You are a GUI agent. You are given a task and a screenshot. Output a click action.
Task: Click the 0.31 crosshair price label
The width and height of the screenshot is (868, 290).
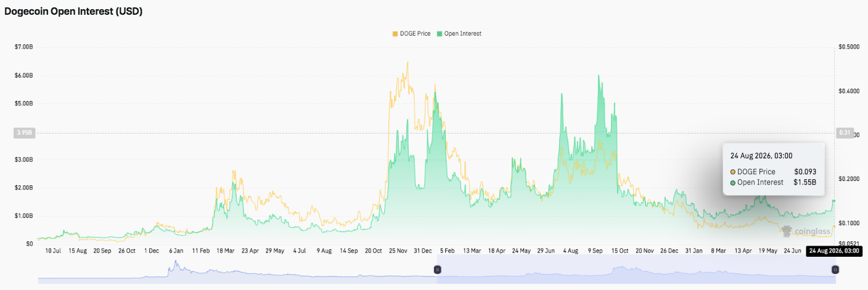coord(844,133)
